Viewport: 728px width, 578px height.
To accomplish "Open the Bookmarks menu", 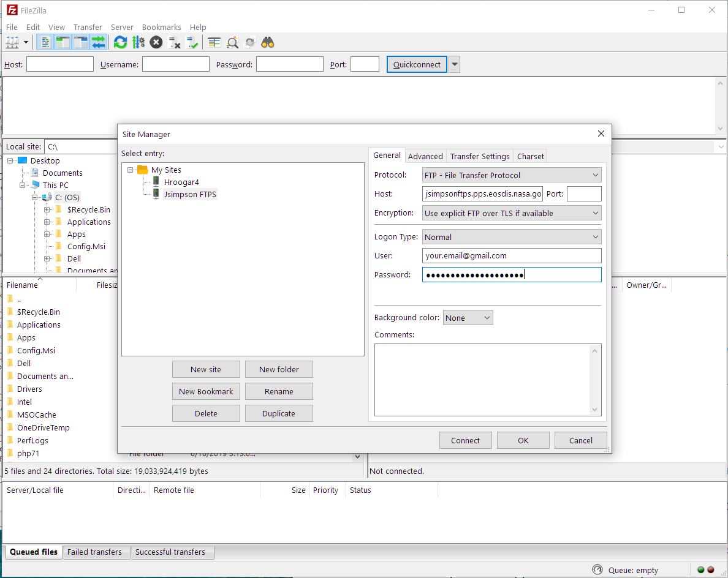I will pos(162,27).
